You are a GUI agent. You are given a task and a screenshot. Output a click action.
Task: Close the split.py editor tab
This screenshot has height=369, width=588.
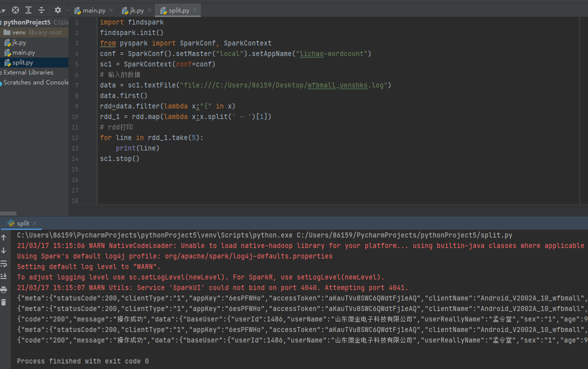pos(195,10)
